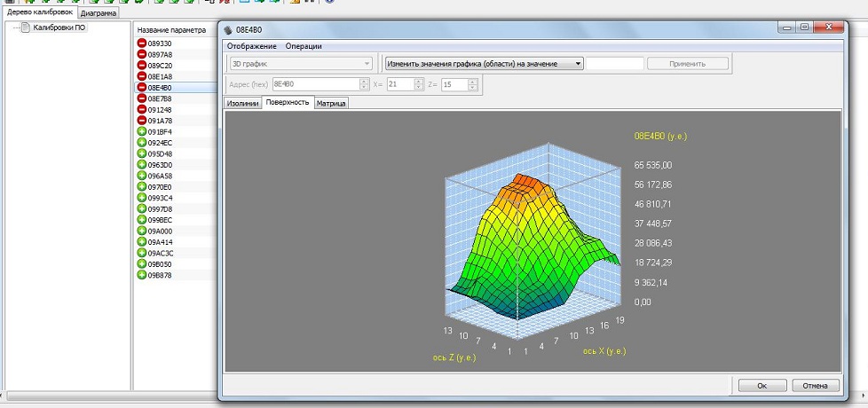Image resolution: width=868 pixels, height=408 pixels.
Task: Open the Отображение menu
Action: click(251, 46)
